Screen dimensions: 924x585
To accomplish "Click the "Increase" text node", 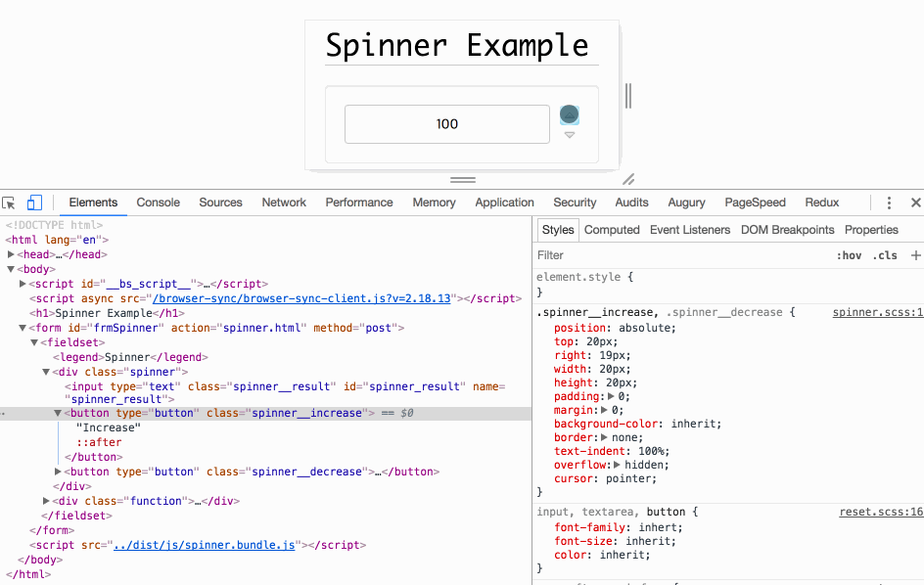I will point(109,427).
